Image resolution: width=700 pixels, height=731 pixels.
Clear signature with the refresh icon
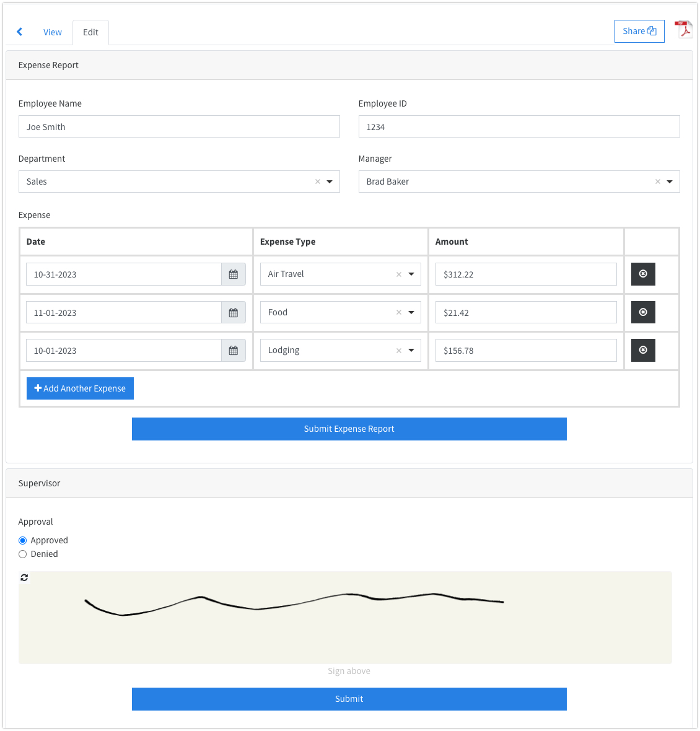[x=24, y=577]
